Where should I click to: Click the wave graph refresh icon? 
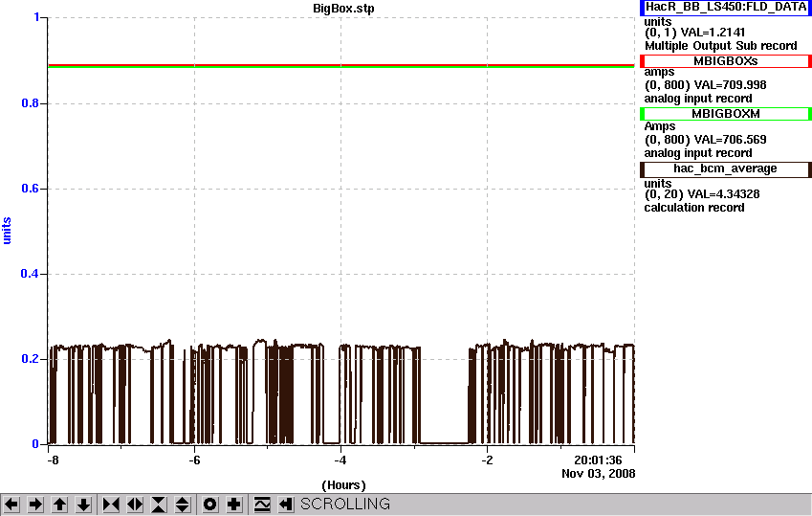[x=262, y=505]
